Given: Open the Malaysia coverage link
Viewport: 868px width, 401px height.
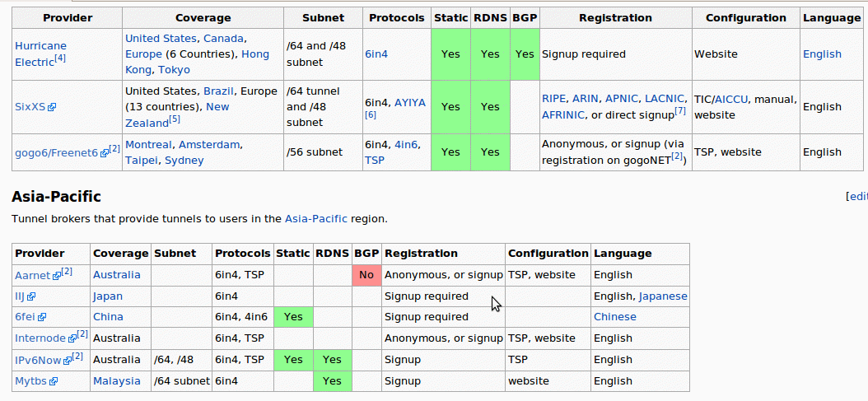Looking at the screenshot, I should pos(117,381).
